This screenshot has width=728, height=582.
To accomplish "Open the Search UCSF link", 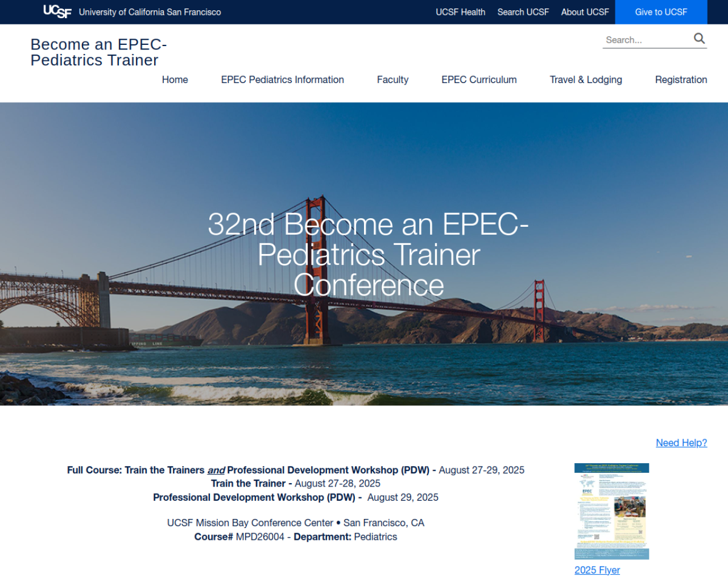I will (523, 12).
